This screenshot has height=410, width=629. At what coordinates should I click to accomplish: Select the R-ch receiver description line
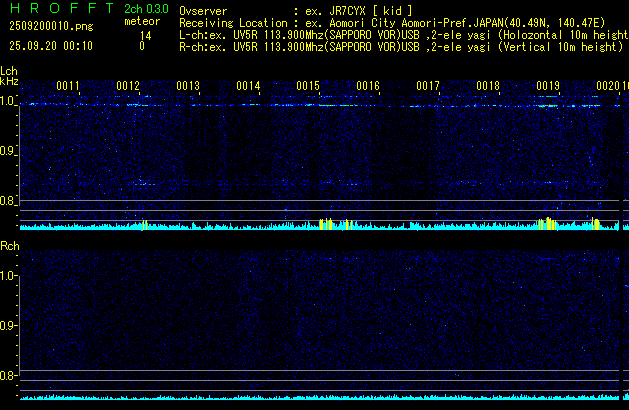point(403,46)
